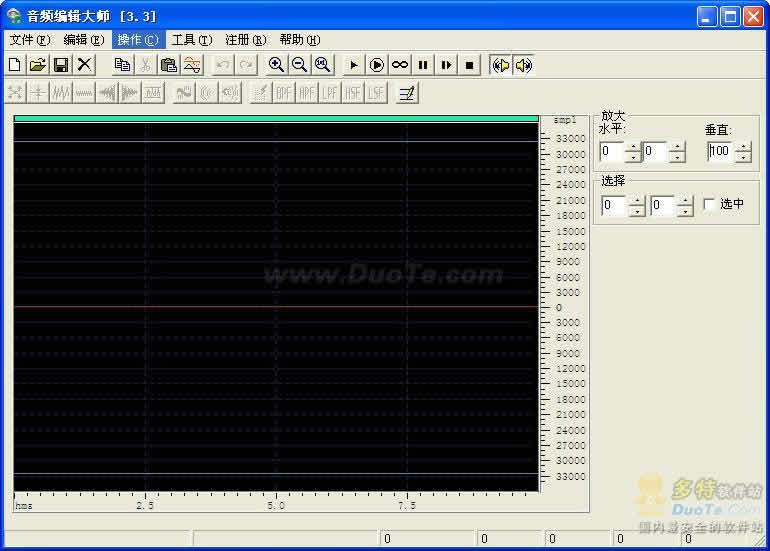
Task: Toggle the left speaker channel button
Action: click(501, 65)
